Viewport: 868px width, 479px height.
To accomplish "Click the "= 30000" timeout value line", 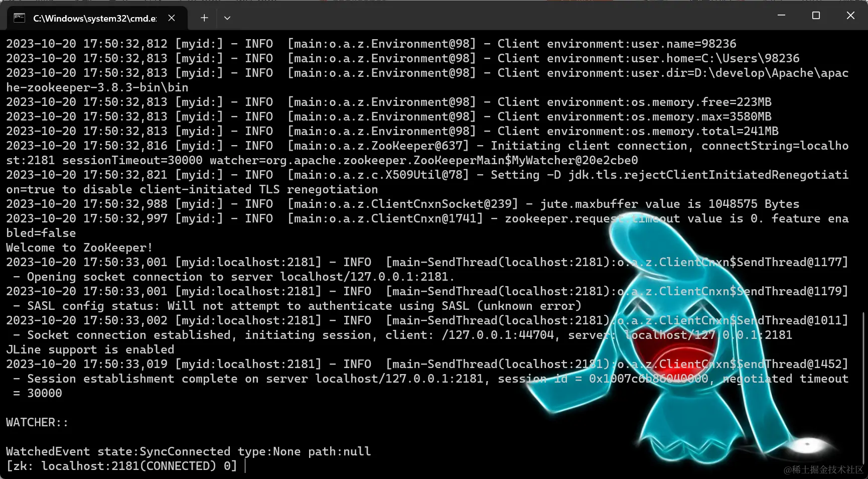I will tap(38, 393).
